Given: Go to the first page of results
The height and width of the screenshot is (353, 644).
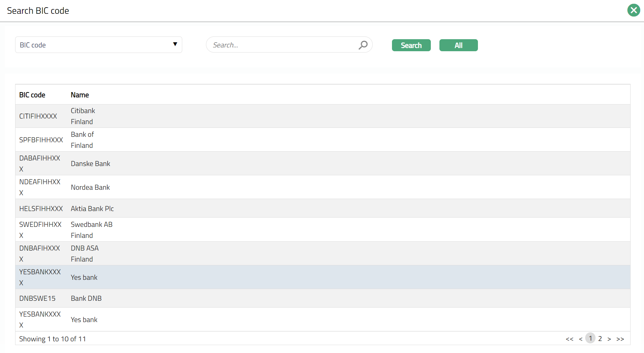Looking at the screenshot, I should [x=569, y=339].
